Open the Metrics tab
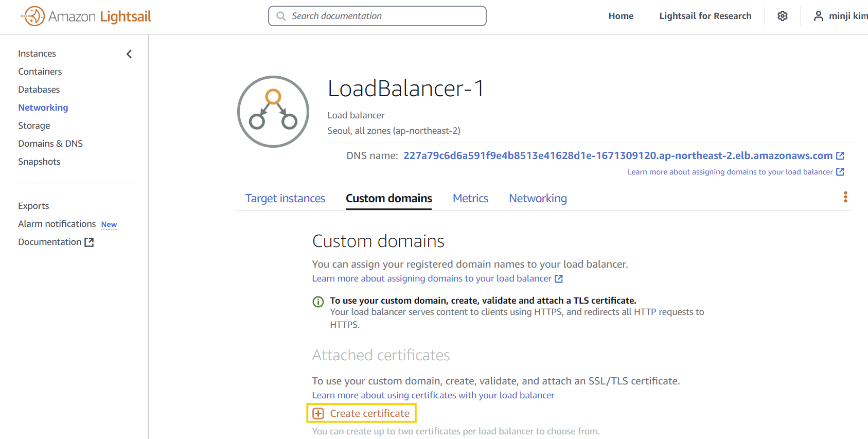Viewport: 868px width, 439px height. point(470,198)
